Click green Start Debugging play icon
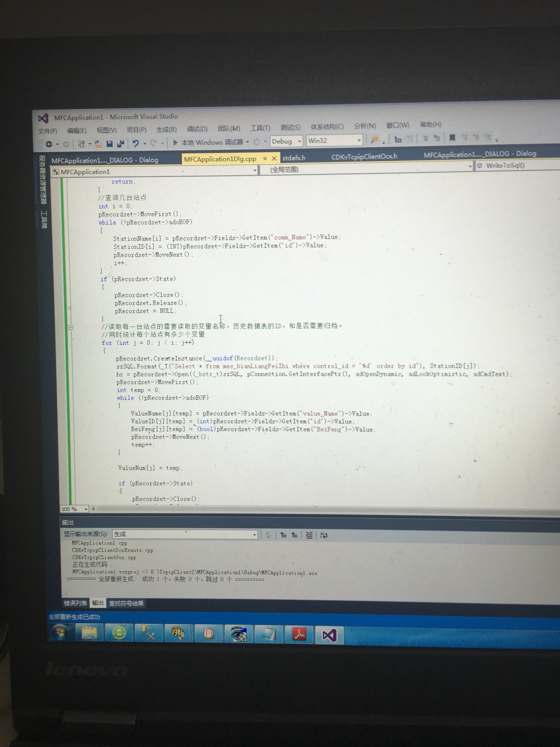This screenshot has height=747, width=560. coord(175,142)
